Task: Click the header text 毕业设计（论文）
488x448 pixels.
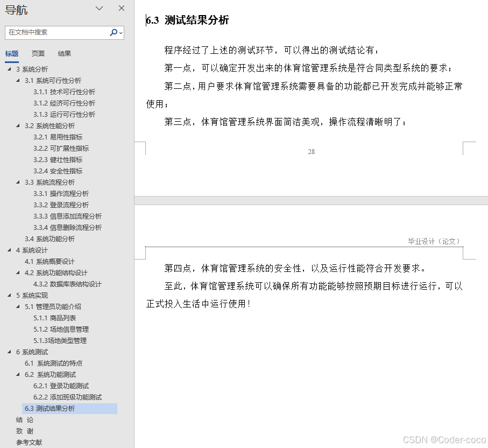Action: tap(434, 241)
